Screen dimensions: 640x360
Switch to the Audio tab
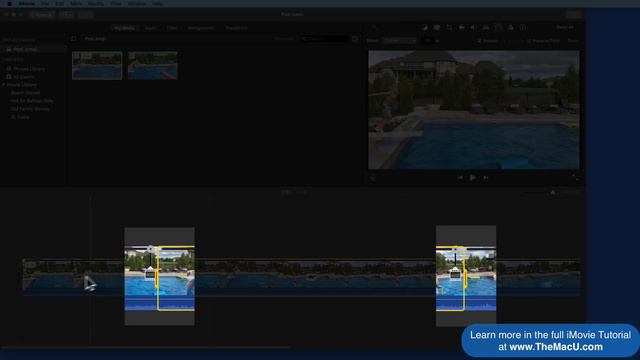151,28
